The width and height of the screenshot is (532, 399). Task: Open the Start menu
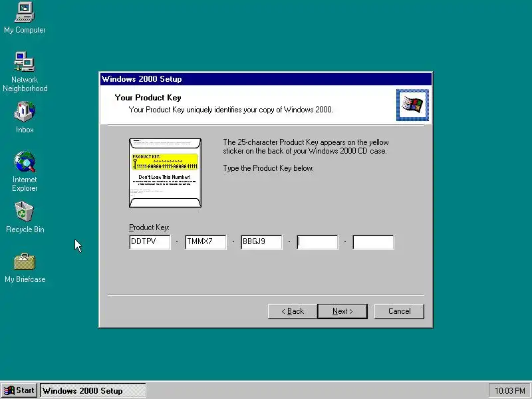click(19, 390)
